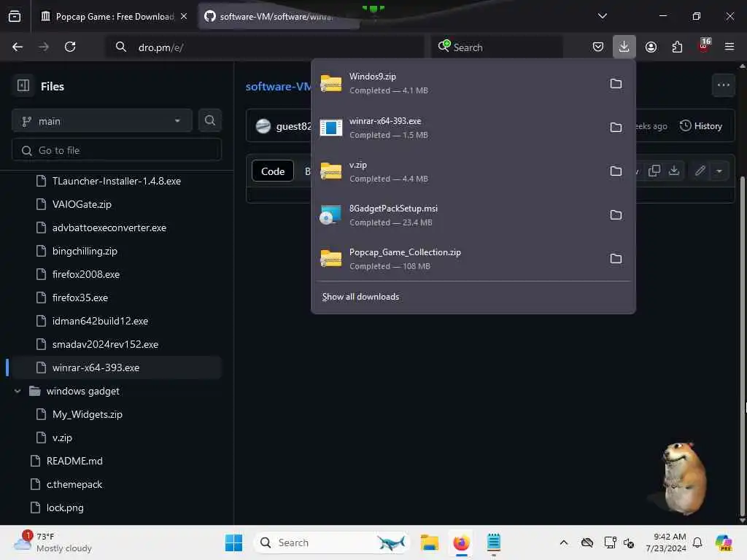This screenshot has width=747, height=560.
Task: Open v.zip download entry
Action: pyautogui.click(x=457, y=171)
